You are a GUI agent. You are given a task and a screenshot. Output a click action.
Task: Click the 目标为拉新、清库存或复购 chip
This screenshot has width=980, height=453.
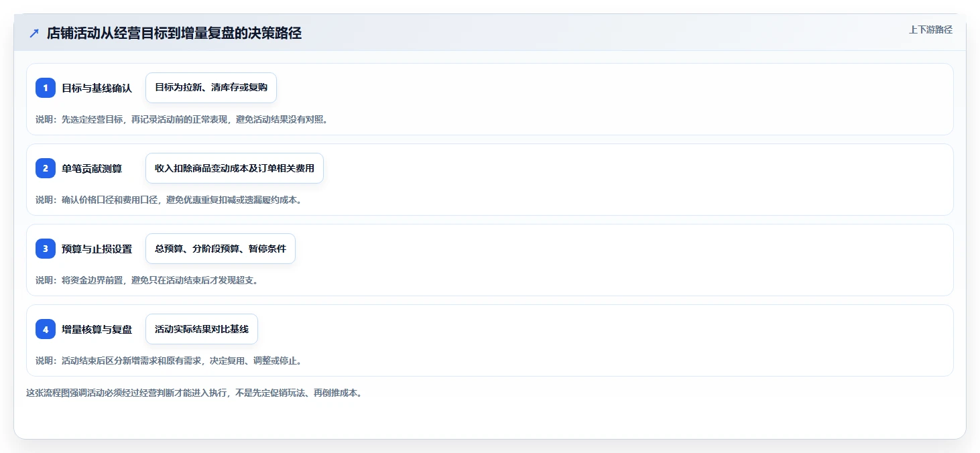click(x=211, y=88)
